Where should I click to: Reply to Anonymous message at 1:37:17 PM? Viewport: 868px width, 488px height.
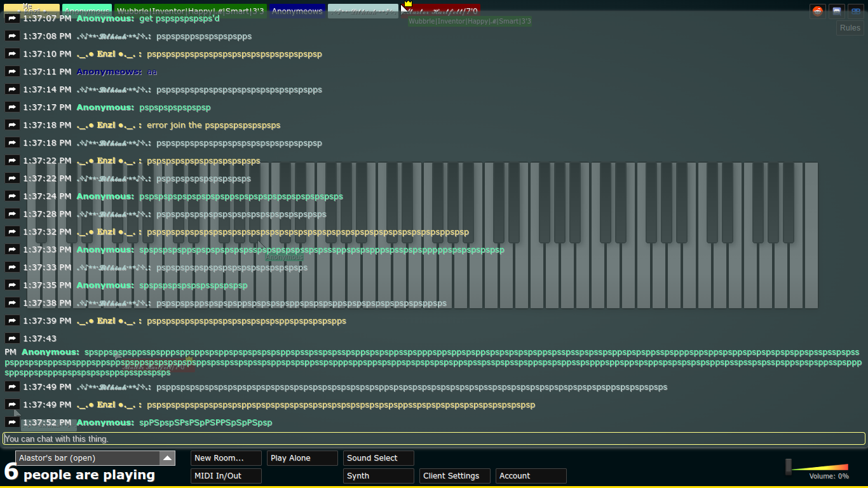coord(12,107)
